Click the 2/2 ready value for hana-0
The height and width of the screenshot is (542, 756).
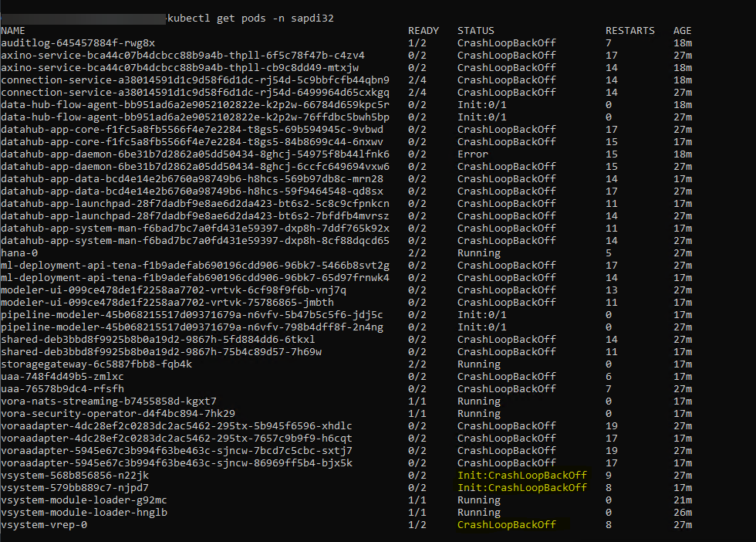(x=417, y=253)
